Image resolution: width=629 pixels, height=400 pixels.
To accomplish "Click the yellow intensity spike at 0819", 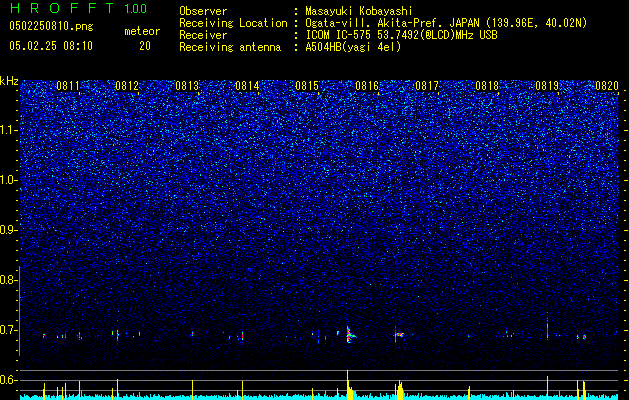I will click(547, 388).
